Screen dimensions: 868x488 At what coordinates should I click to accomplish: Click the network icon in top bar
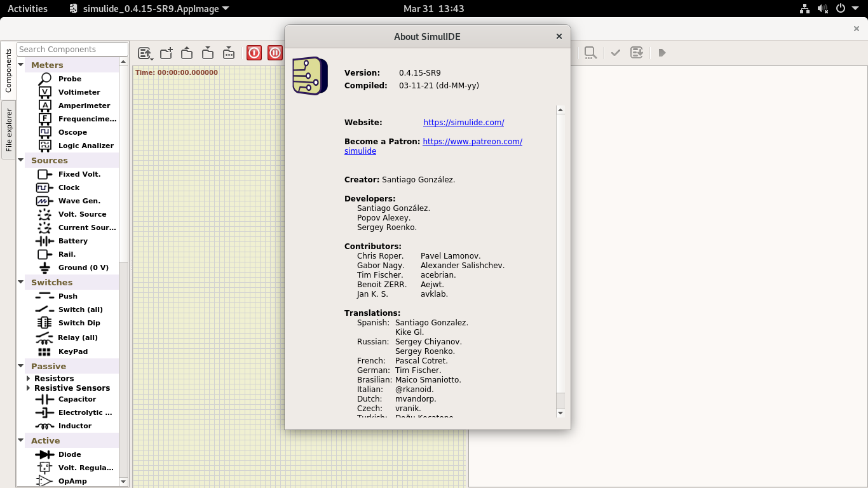(804, 9)
